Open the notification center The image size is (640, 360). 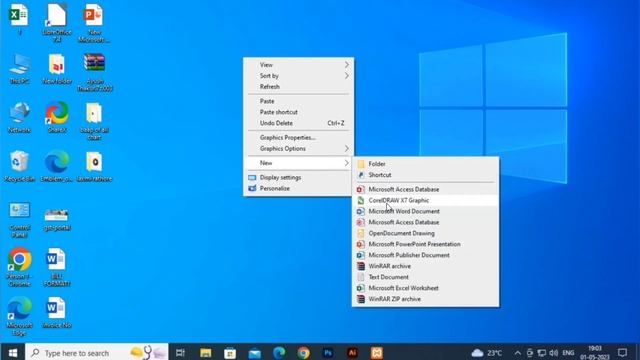tap(622, 353)
